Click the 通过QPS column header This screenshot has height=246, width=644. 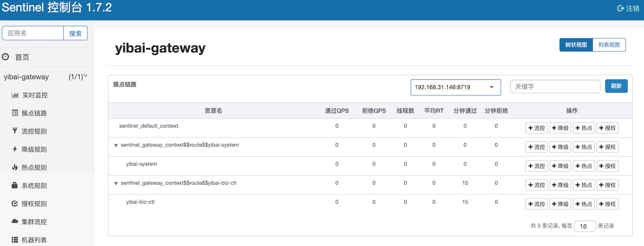click(337, 111)
